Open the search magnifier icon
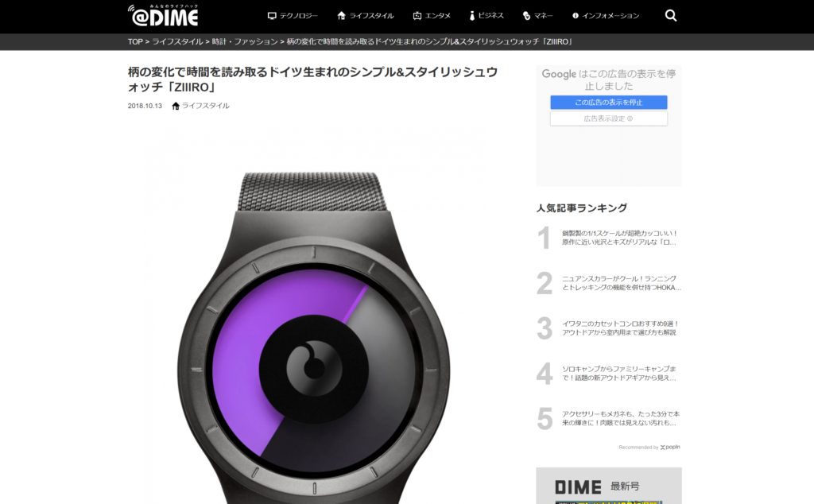The image size is (814, 504). click(x=671, y=16)
